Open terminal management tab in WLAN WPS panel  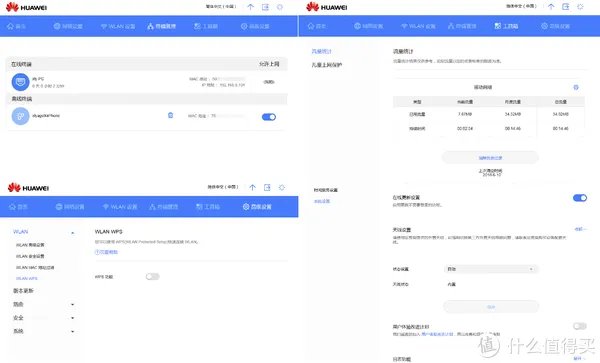163,207
